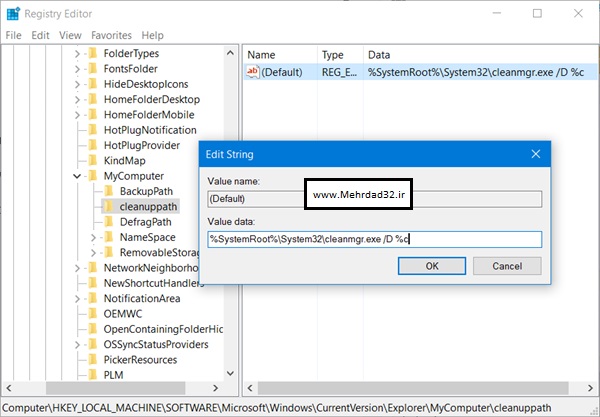
Task: Click the FontsFolder folder icon
Action: point(93,68)
